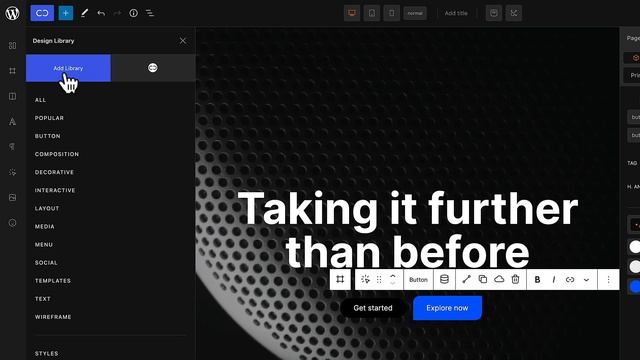The image size is (640, 360).
Task: Click the Add title field
Action: point(456,13)
